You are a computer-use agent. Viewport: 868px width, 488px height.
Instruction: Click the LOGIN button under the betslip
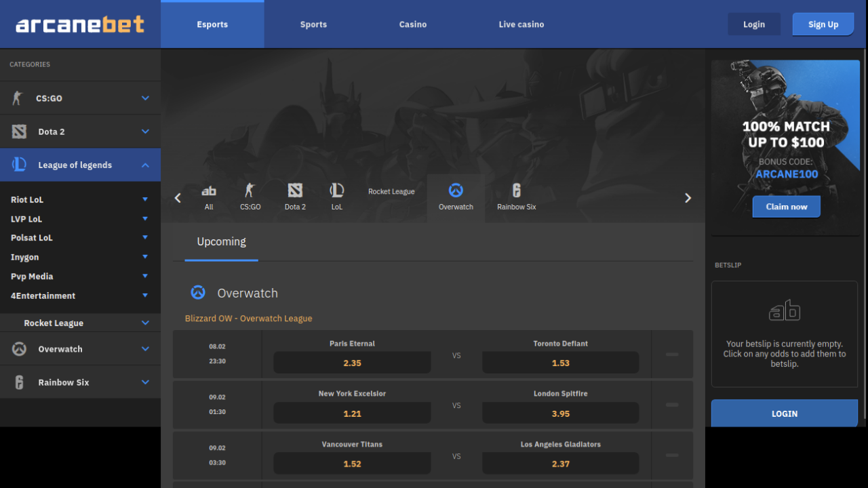click(x=785, y=413)
